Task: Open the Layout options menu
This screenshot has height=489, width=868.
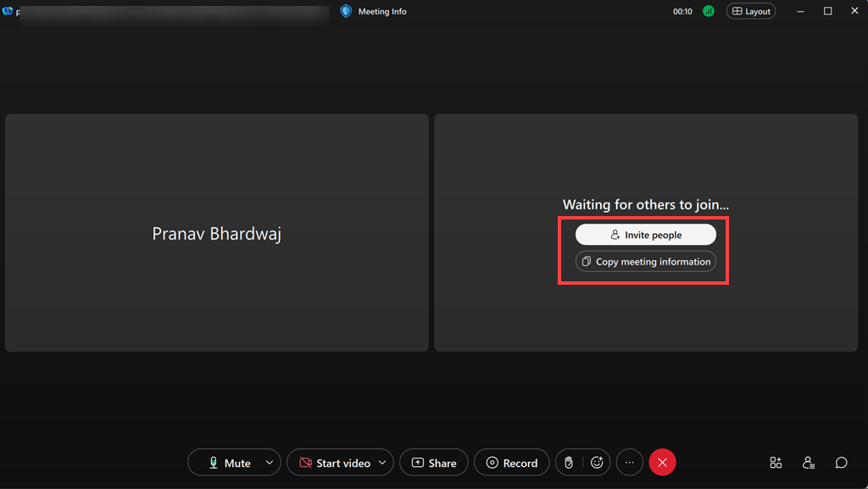Action: point(751,11)
